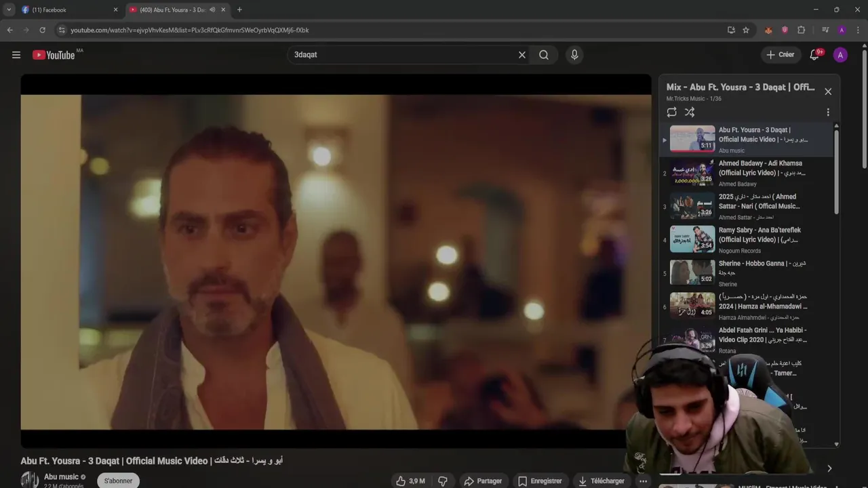Pause the video by clicking the player
The image size is (868, 488).
(x=336, y=261)
